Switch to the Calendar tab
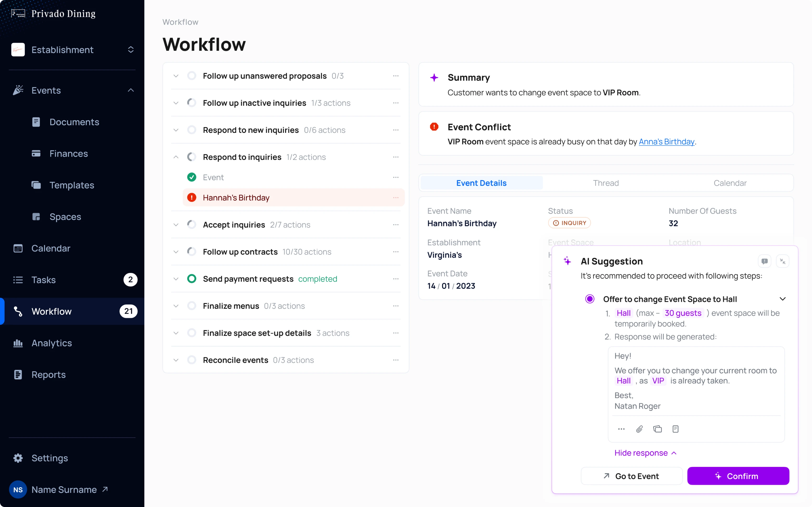 tap(730, 183)
